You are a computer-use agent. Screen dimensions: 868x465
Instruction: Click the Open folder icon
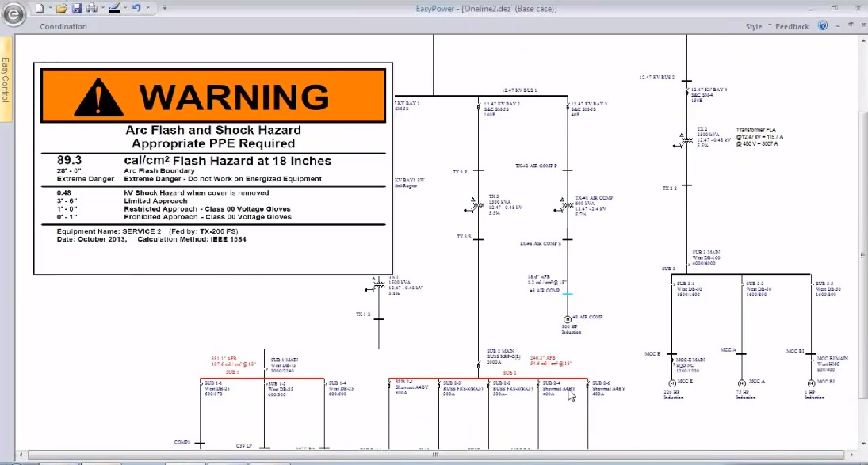pos(62,8)
